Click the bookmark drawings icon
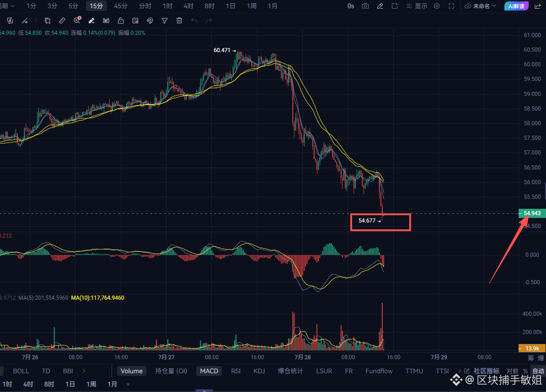The image size is (546, 392). [x=48, y=21]
